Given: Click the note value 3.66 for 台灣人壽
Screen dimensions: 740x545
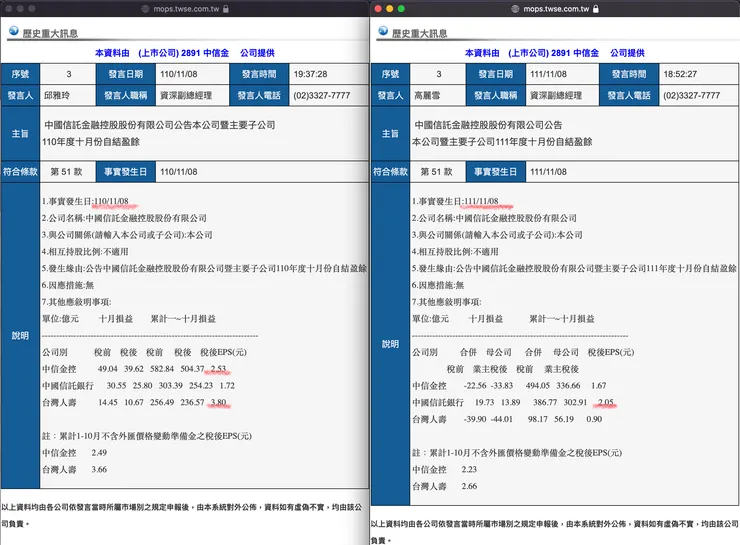Looking at the screenshot, I should (x=99, y=470).
